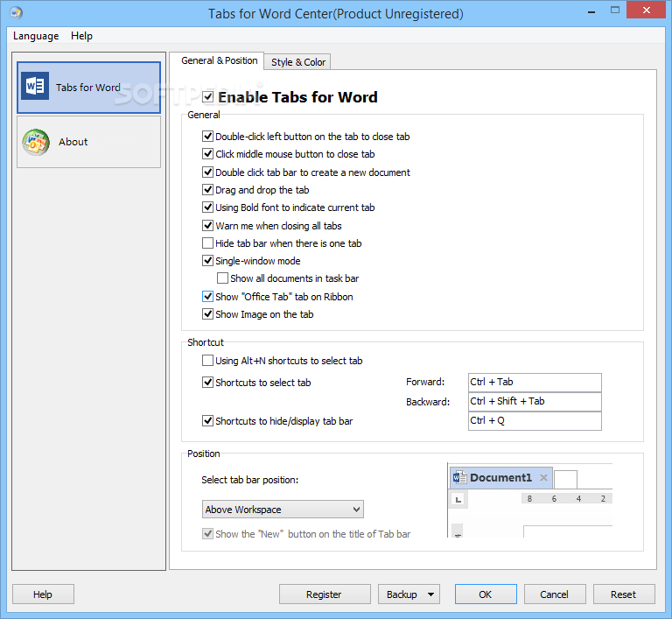Click the Reset button

click(x=624, y=594)
